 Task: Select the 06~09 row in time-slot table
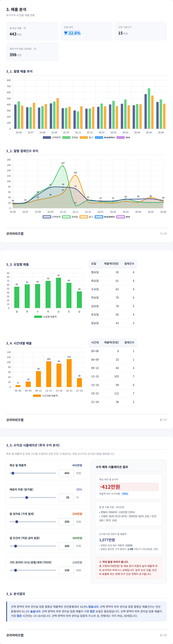[113, 360]
